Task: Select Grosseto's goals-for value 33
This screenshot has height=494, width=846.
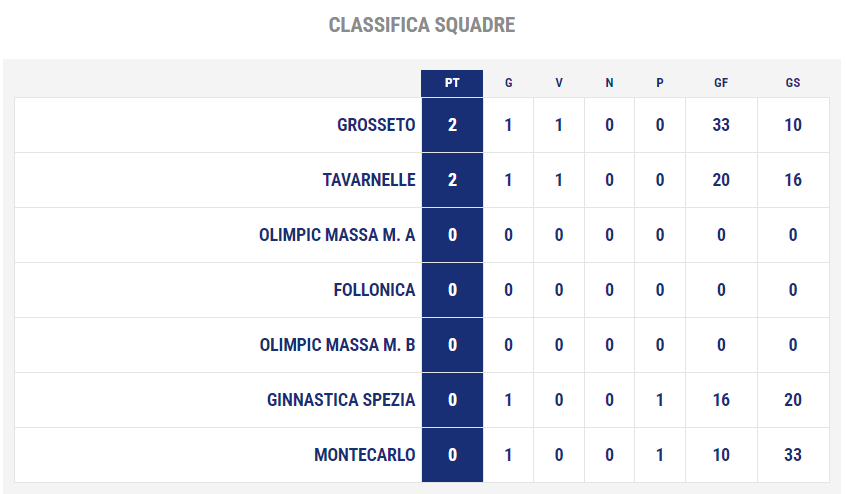Action: pyautogui.click(x=721, y=125)
